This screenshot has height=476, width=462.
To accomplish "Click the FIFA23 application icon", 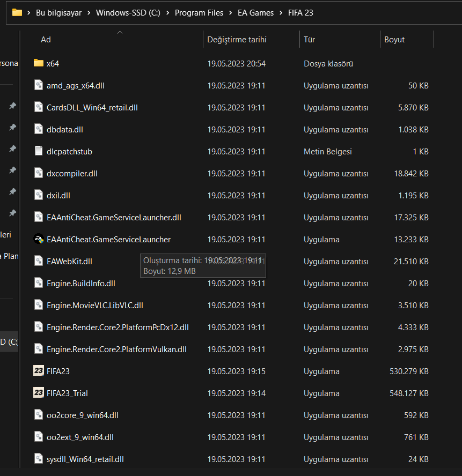I will [39, 370].
